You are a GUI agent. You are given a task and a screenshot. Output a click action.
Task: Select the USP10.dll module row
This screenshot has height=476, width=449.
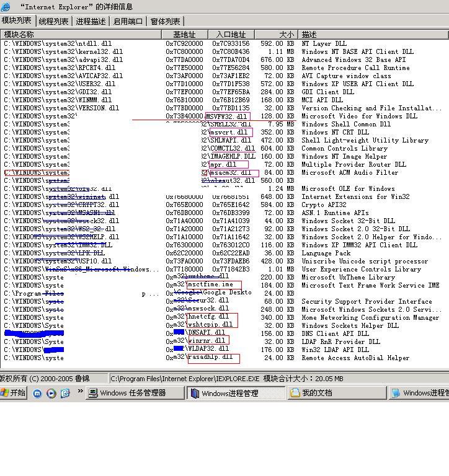[225, 261]
